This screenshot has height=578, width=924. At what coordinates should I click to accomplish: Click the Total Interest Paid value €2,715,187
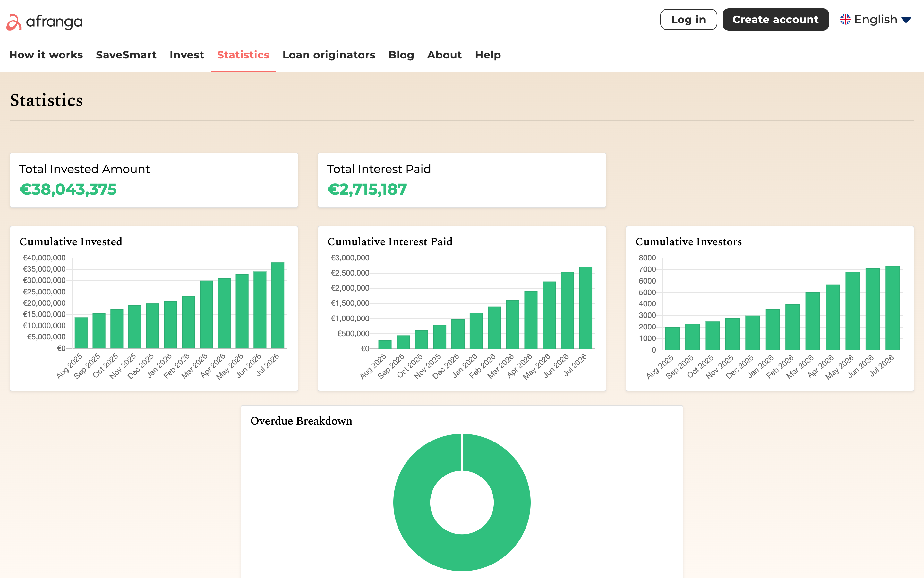click(367, 189)
